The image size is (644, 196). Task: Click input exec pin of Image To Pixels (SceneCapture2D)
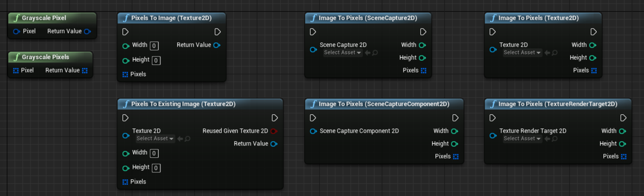coord(313,32)
